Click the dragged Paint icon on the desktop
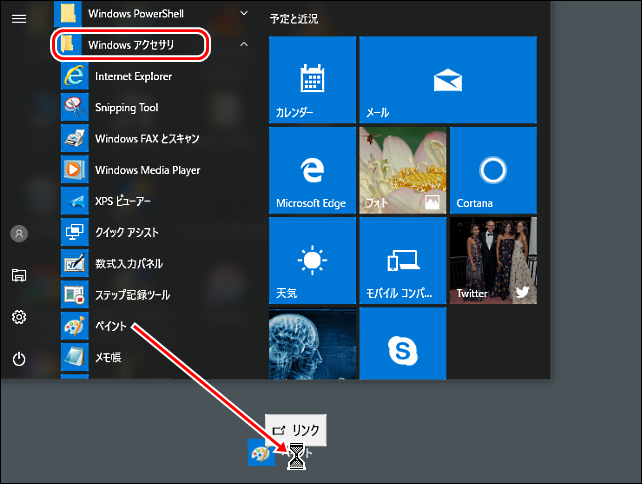Viewport: 642px width, 484px height. pos(261,452)
